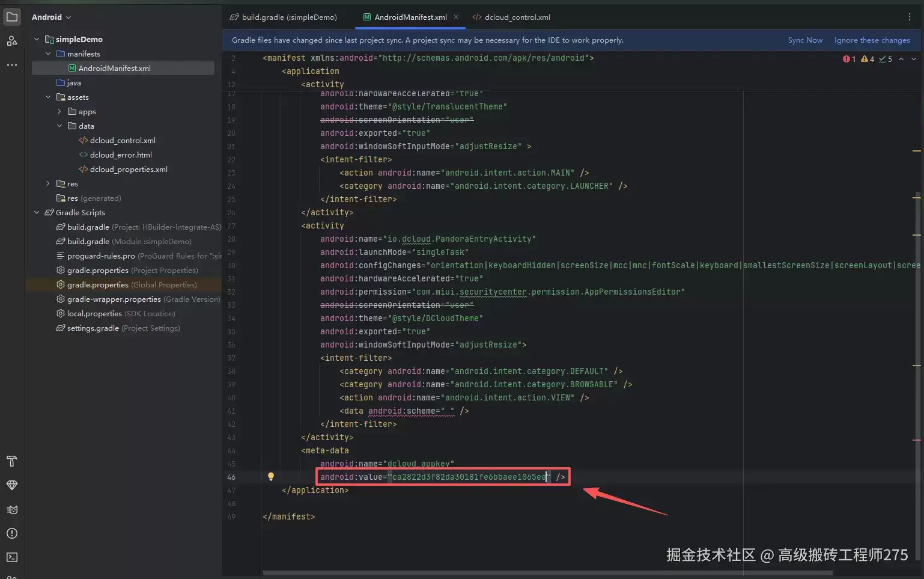Screen dimensions: 924x579
Task: Open the Build hammer tool icon
Action: pyautogui.click(x=12, y=461)
